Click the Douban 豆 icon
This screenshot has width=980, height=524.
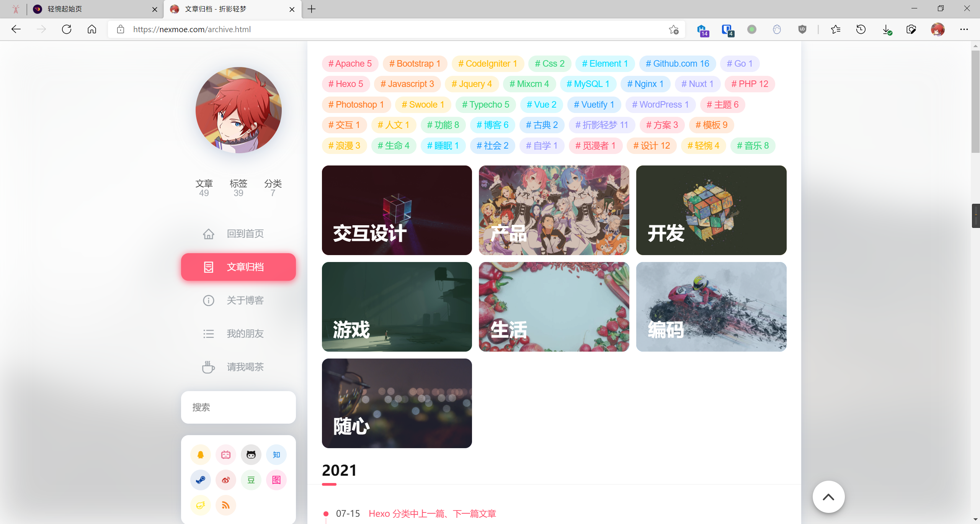tap(251, 480)
